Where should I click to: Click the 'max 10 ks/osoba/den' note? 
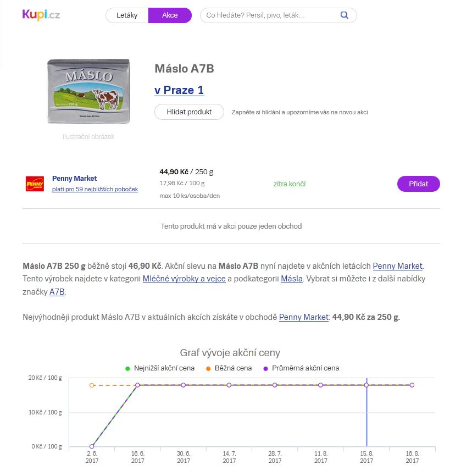coord(190,196)
